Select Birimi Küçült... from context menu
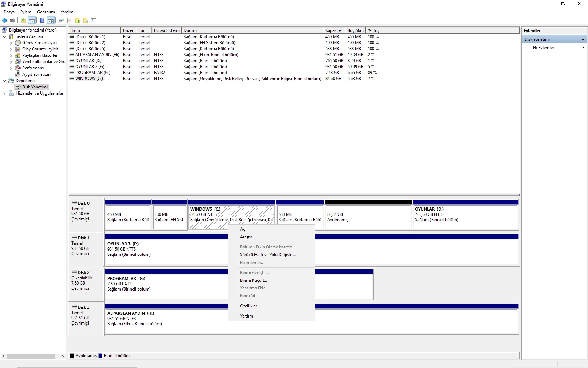Viewport: 588px width, 368px height. click(x=271, y=280)
